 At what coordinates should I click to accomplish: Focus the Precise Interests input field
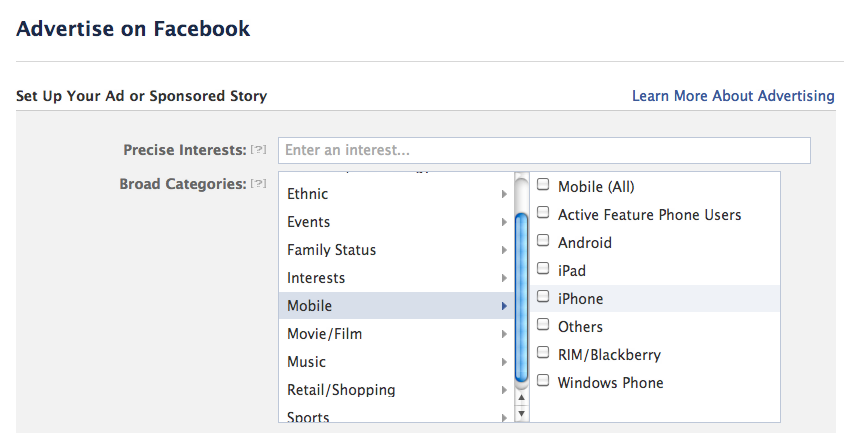tap(544, 150)
